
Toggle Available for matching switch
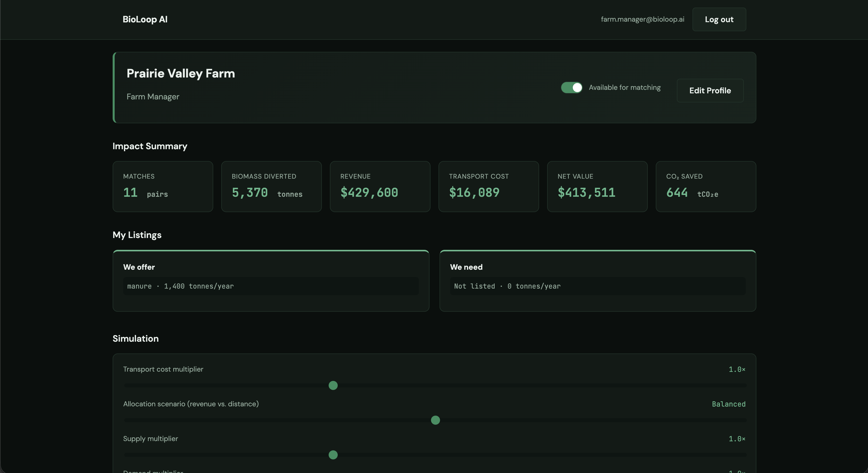(572, 88)
